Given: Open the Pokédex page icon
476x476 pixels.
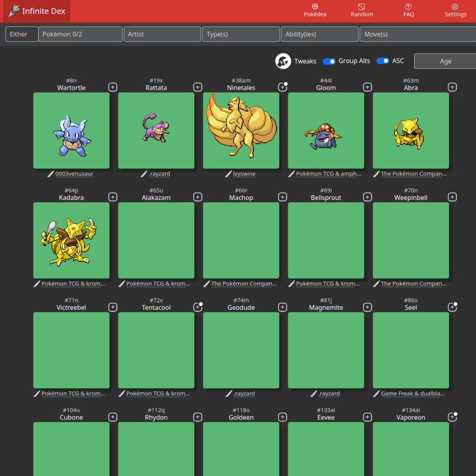Looking at the screenshot, I should [315, 7].
